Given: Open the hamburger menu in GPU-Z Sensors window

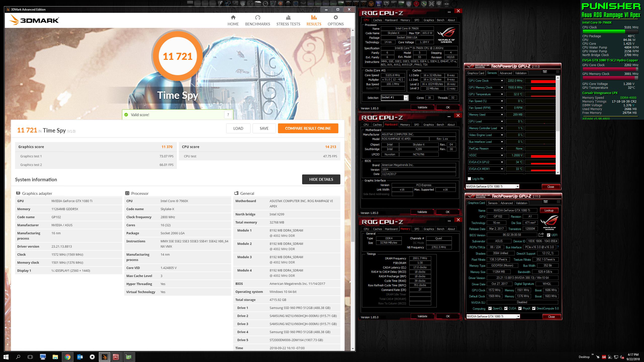Looking at the screenshot, I should (558, 72).
